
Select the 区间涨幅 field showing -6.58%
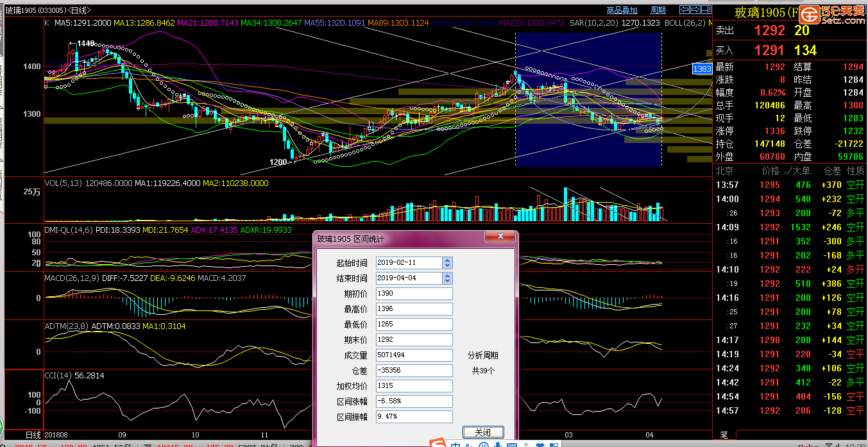coord(414,401)
